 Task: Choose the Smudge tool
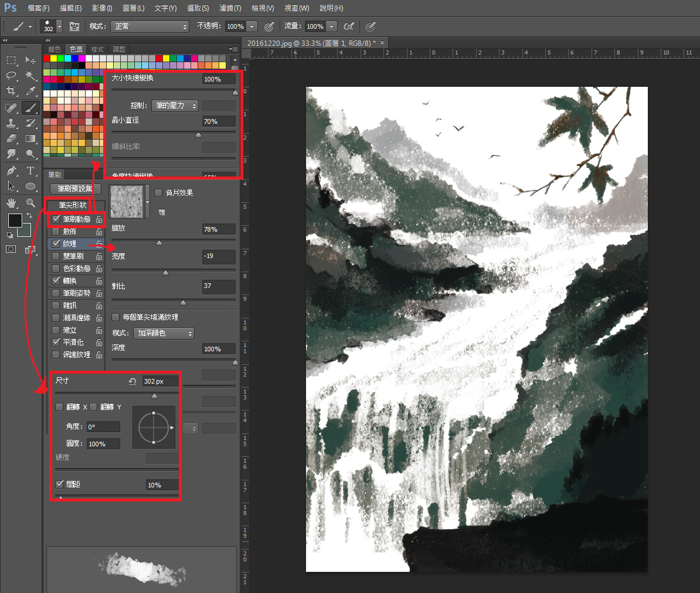(x=12, y=154)
